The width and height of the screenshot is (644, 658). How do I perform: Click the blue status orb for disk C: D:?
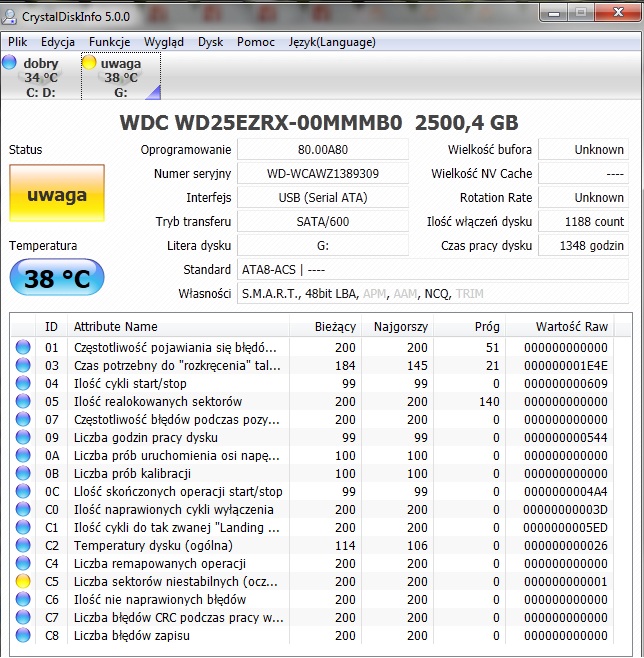tap(9, 62)
